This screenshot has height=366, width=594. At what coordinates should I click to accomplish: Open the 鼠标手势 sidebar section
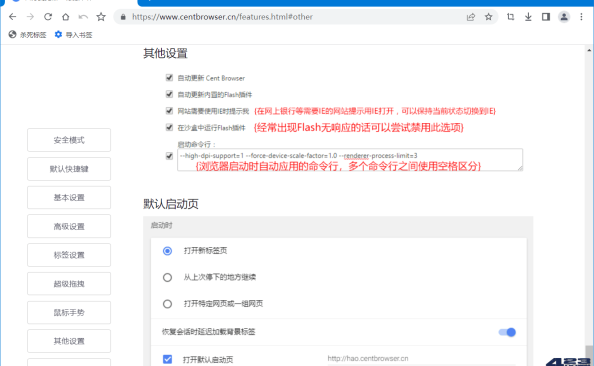(69, 313)
